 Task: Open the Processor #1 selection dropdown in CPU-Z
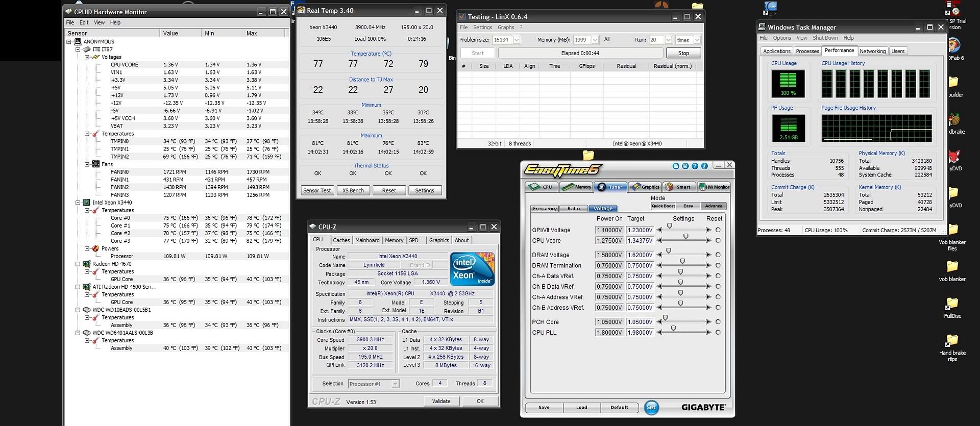click(395, 384)
